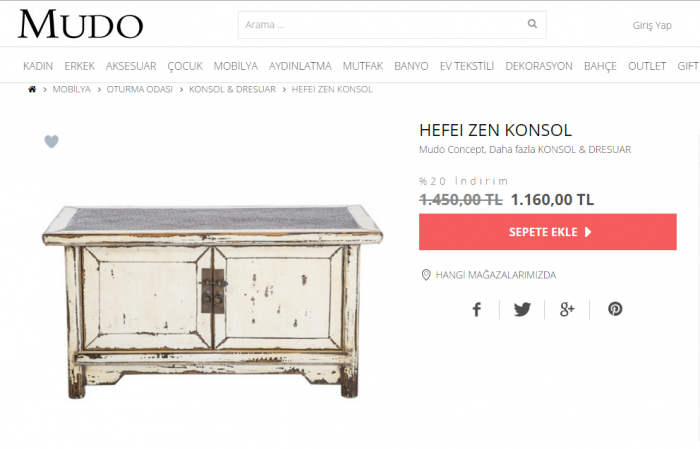The height and width of the screenshot is (449, 700).
Task: Share product on Google Plus
Action: coord(567,309)
